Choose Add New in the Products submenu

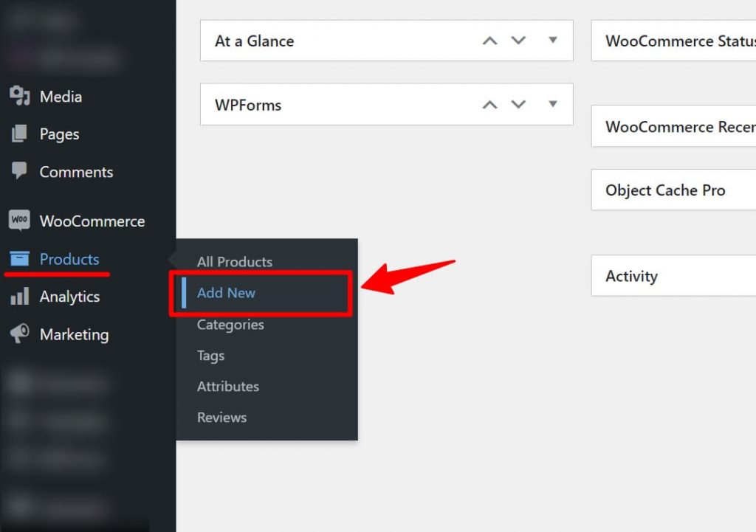click(x=226, y=292)
